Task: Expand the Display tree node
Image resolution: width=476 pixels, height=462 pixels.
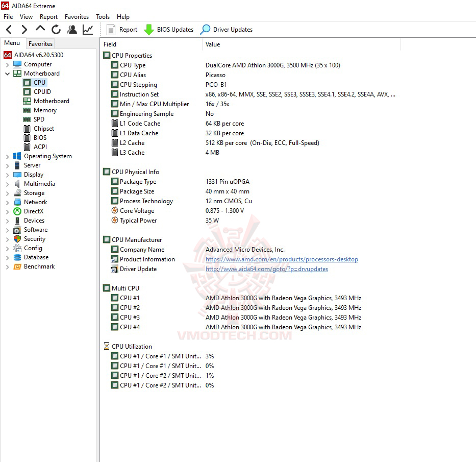Action: click(7, 175)
